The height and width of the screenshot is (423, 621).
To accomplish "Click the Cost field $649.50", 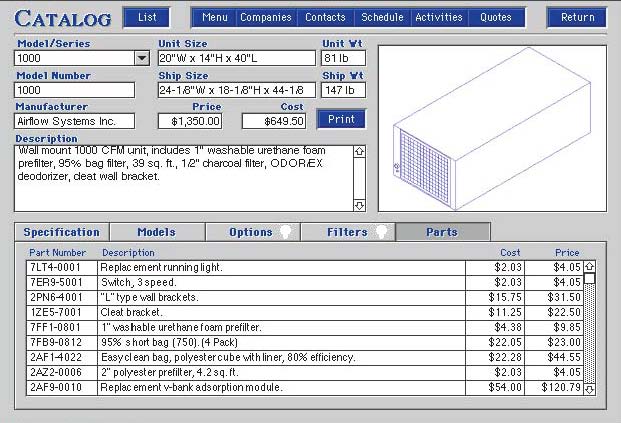I will (274, 121).
